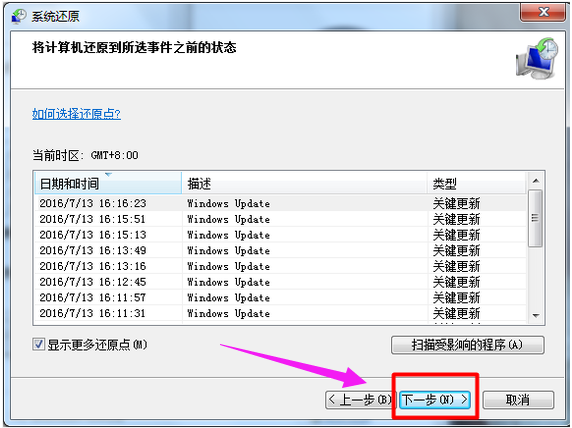
Task: Click the restore computer clock graphic
Action: [x=537, y=59]
